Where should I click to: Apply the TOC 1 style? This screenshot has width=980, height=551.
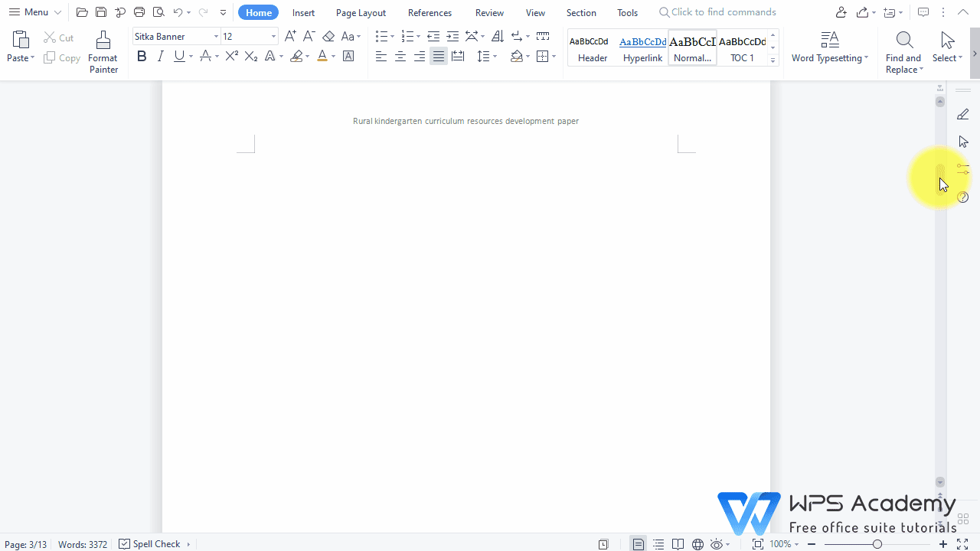click(742, 48)
